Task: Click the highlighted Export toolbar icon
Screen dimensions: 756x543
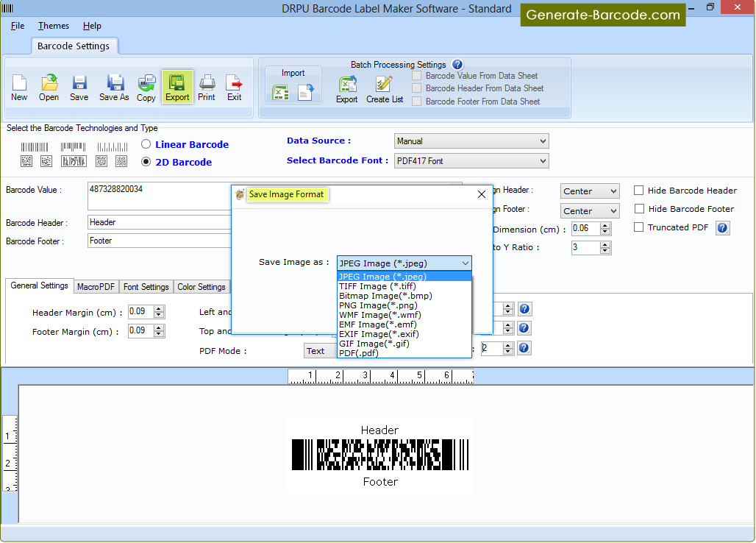Action: click(177, 88)
